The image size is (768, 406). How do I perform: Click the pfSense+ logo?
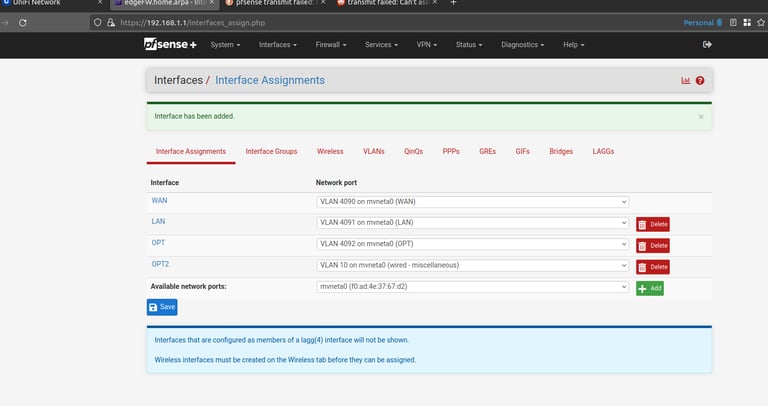click(170, 44)
